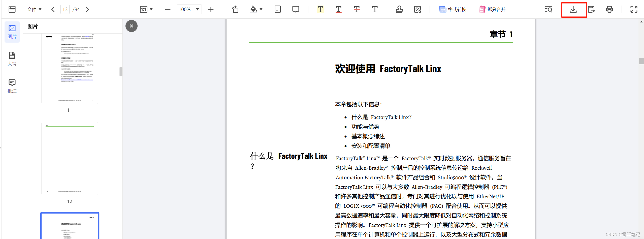
Task: Add a comment annotation
Action: 296,9
